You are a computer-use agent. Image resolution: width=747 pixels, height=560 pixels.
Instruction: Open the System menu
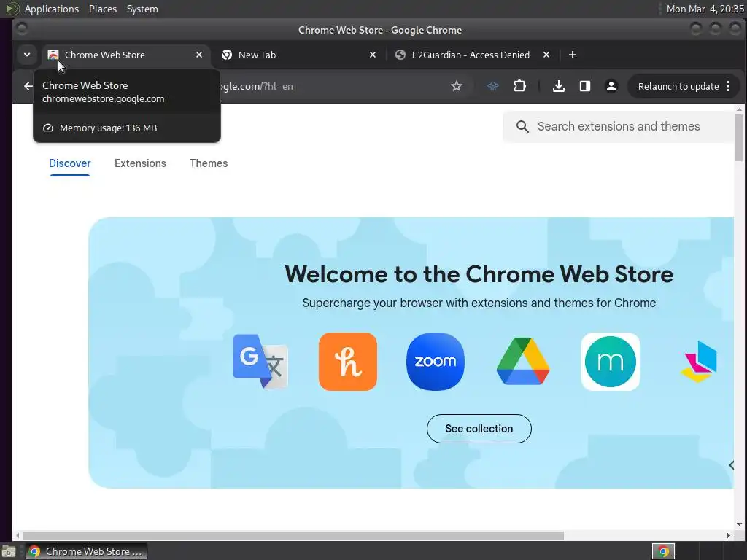(142, 9)
